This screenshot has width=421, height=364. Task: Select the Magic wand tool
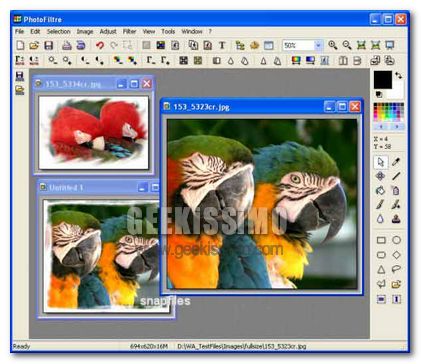pos(381,176)
